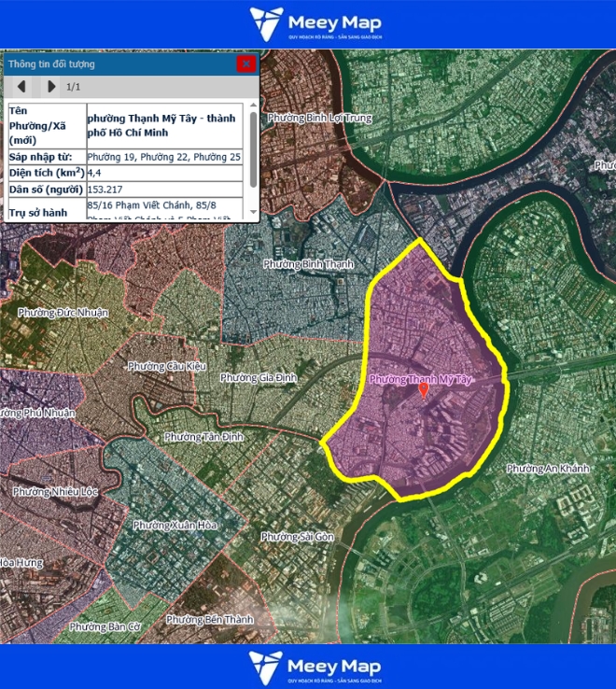Click the Thông tin đối tượng title bar
This screenshot has height=689, width=616.
pos(112,63)
